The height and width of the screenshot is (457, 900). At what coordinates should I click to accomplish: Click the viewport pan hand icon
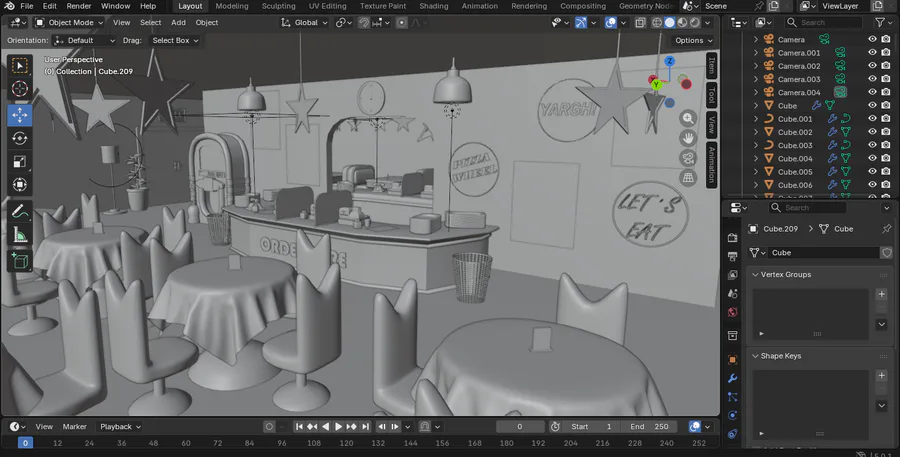[688, 138]
